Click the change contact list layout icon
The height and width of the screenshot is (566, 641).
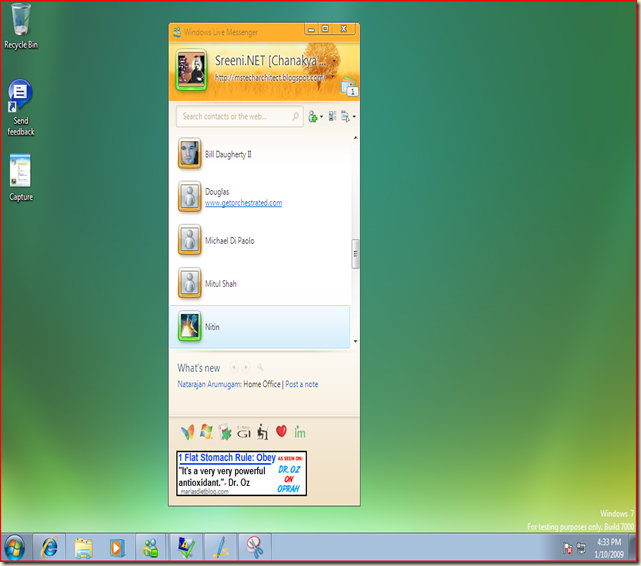332,116
